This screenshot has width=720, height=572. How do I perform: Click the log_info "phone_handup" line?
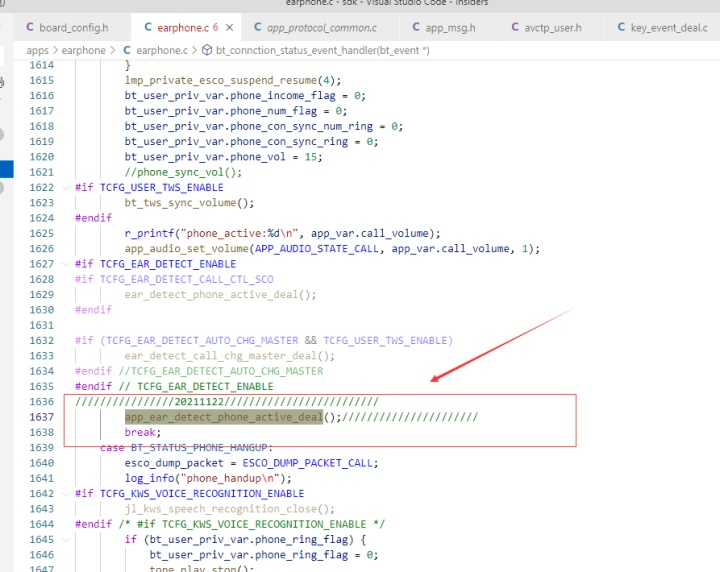(208, 478)
